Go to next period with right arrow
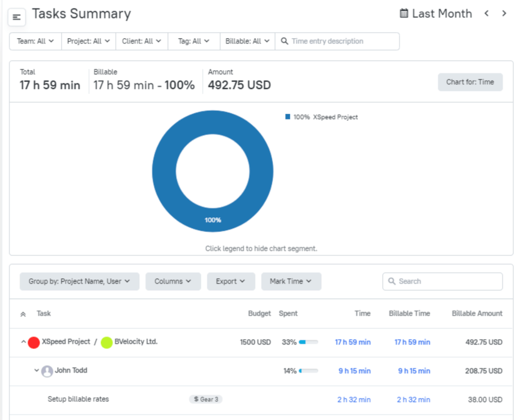Image resolution: width=516 pixels, height=420 pixels. pyautogui.click(x=504, y=14)
